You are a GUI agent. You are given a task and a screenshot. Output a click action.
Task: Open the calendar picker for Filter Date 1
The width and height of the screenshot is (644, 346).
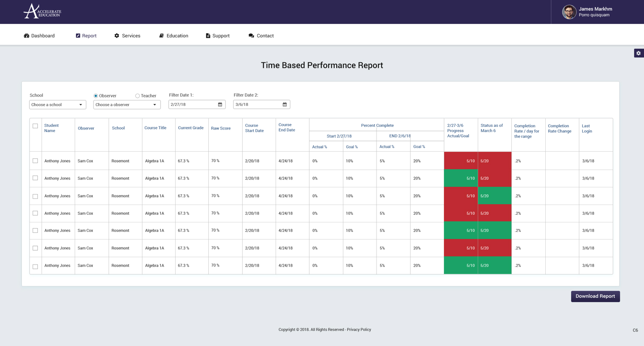(x=220, y=105)
